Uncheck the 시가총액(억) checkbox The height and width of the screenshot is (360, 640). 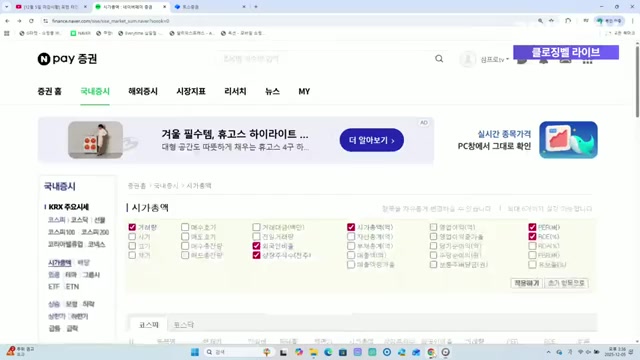351,227
